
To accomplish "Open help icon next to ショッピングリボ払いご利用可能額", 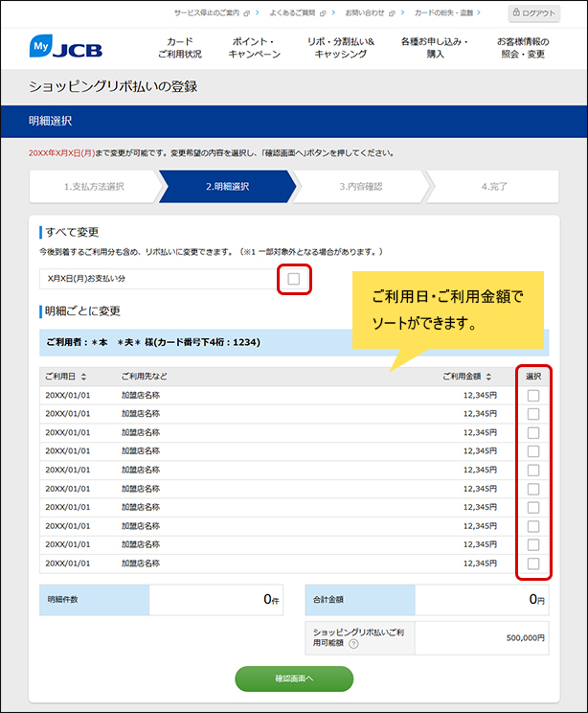I will coord(353,643).
